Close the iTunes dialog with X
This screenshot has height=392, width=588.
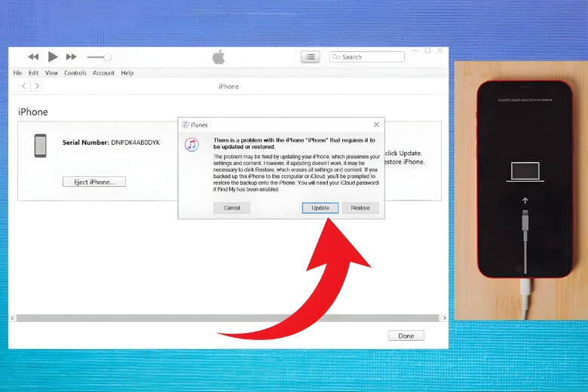point(376,124)
